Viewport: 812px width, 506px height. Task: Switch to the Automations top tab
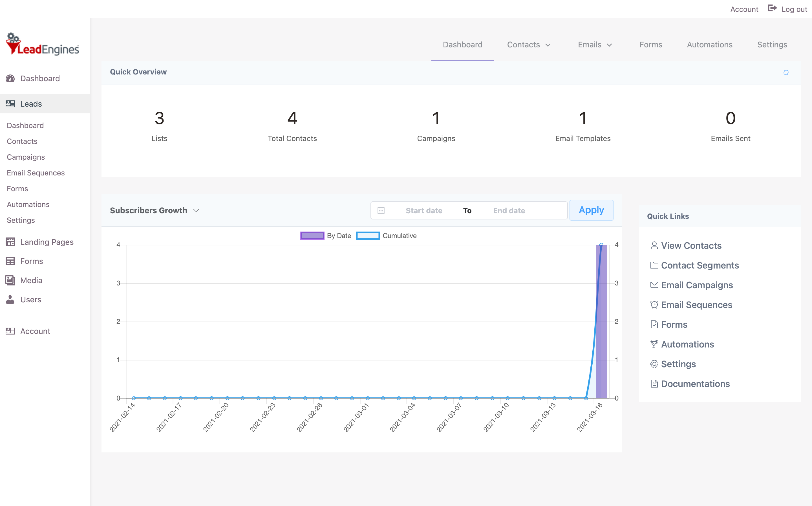(x=709, y=45)
